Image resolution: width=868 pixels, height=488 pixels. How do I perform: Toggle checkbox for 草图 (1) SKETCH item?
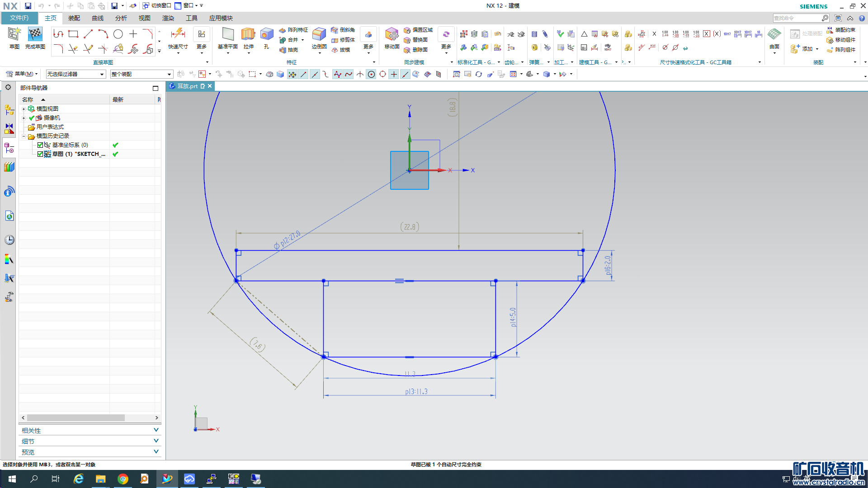(40, 154)
